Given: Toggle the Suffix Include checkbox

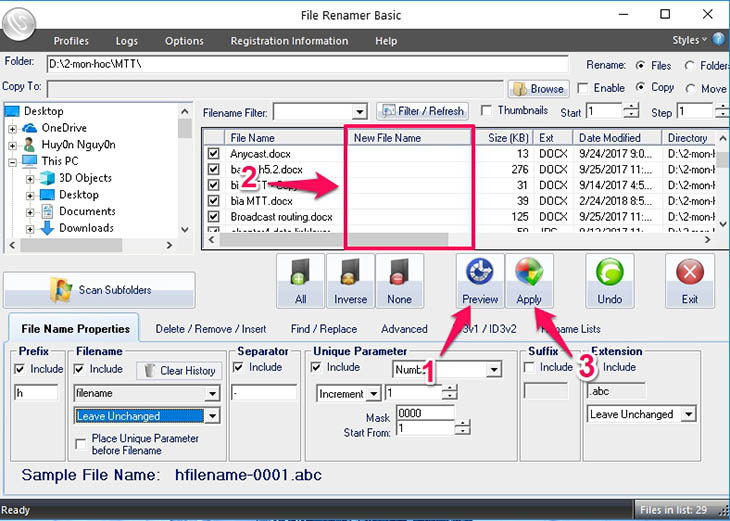Looking at the screenshot, I should (x=529, y=367).
